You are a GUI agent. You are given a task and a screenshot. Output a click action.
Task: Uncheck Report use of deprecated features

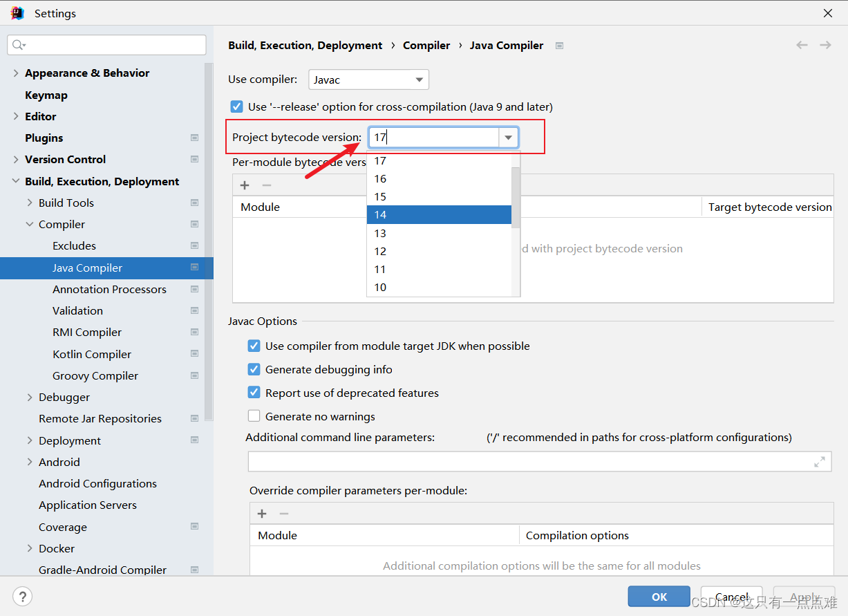[254, 393]
